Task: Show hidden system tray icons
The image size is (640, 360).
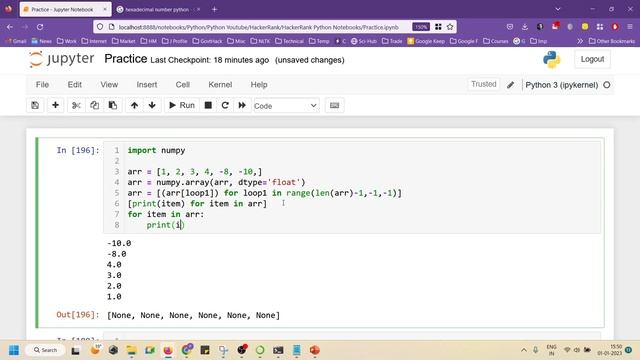Action: (x=524, y=350)
